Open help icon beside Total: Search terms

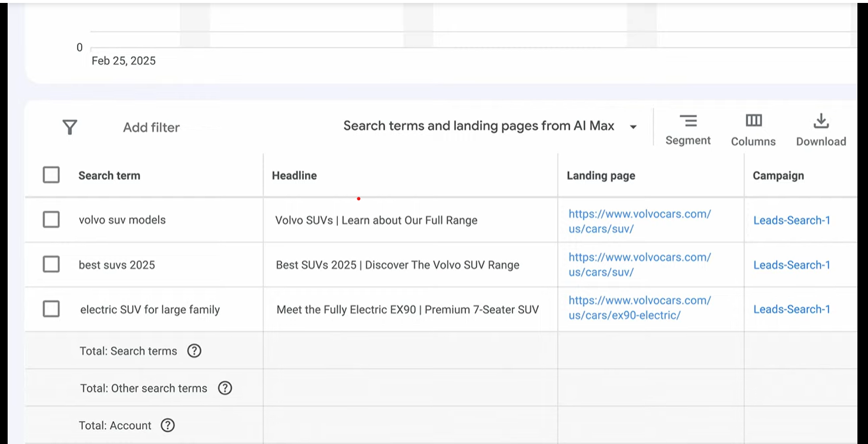click(194, 351)
